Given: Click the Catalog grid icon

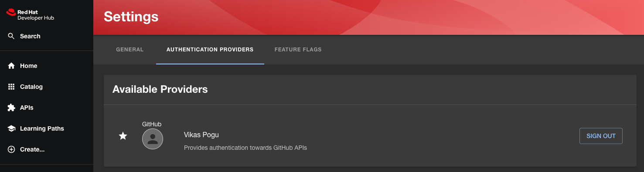Looking at the screenshot, I should [x=11, y=87].
